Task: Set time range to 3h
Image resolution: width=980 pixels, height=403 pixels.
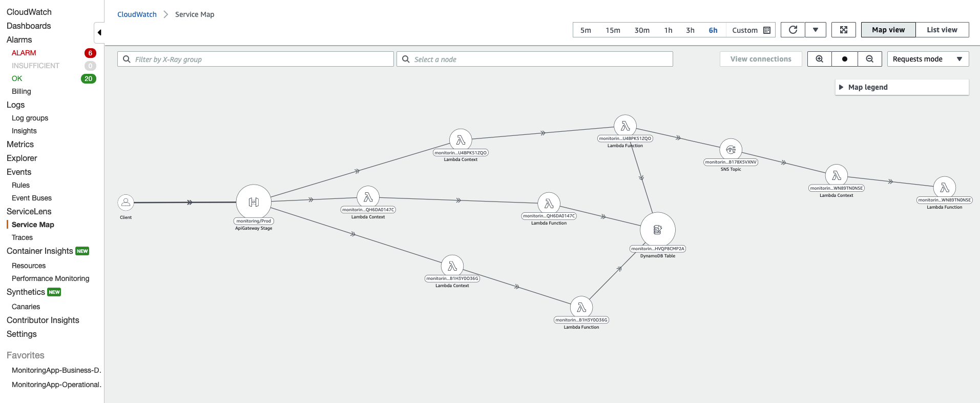Action: click(x=690, y=30)
